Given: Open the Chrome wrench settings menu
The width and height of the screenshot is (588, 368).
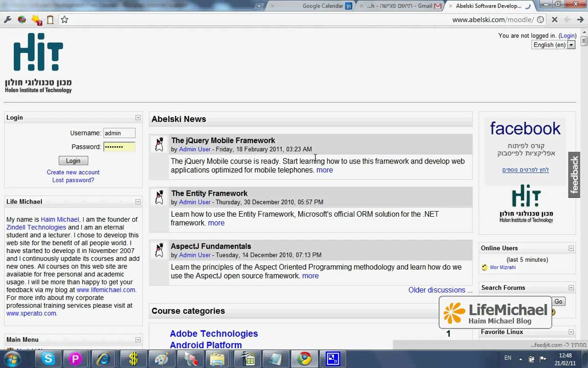Looking at the screenshot, I should tap(8, 19).
